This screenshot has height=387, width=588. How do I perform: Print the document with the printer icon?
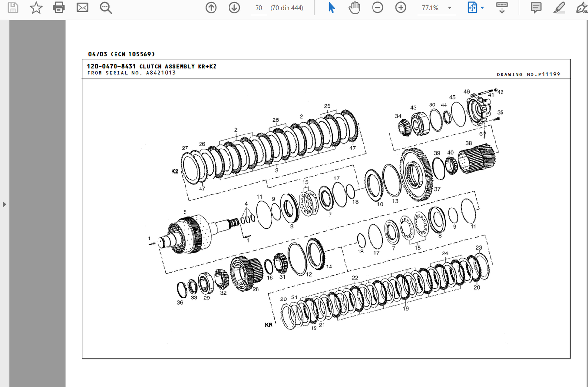coord(59,8)
